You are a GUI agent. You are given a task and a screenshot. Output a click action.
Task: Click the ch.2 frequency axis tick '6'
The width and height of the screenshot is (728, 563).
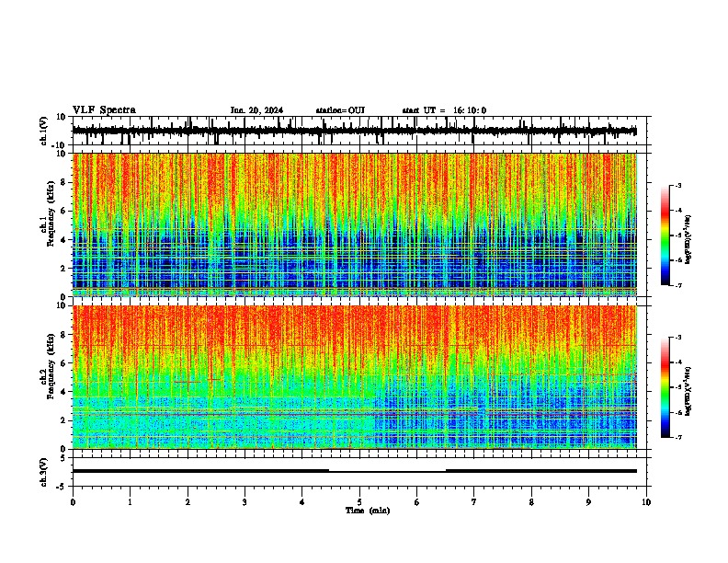coord(63,362)
